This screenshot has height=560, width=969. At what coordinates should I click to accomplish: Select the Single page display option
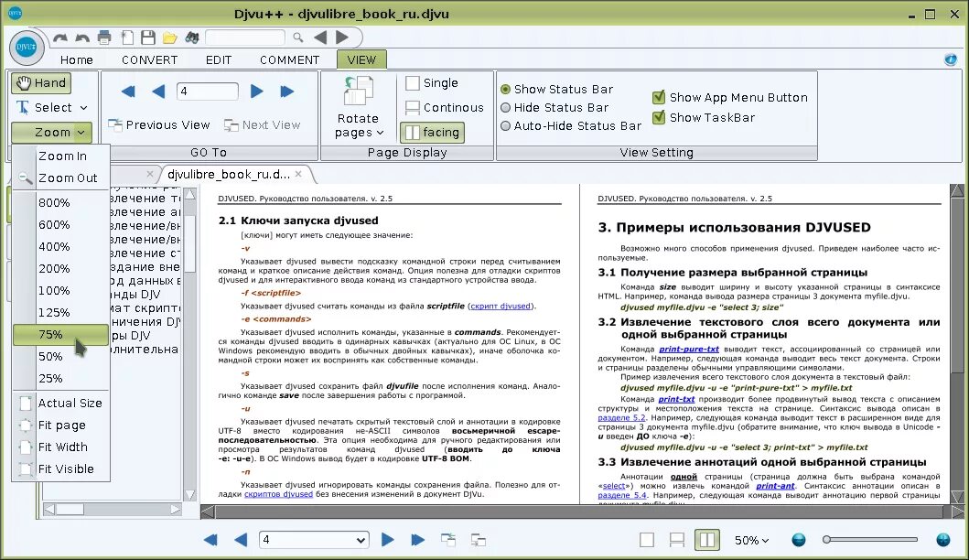tap(431, 83)
